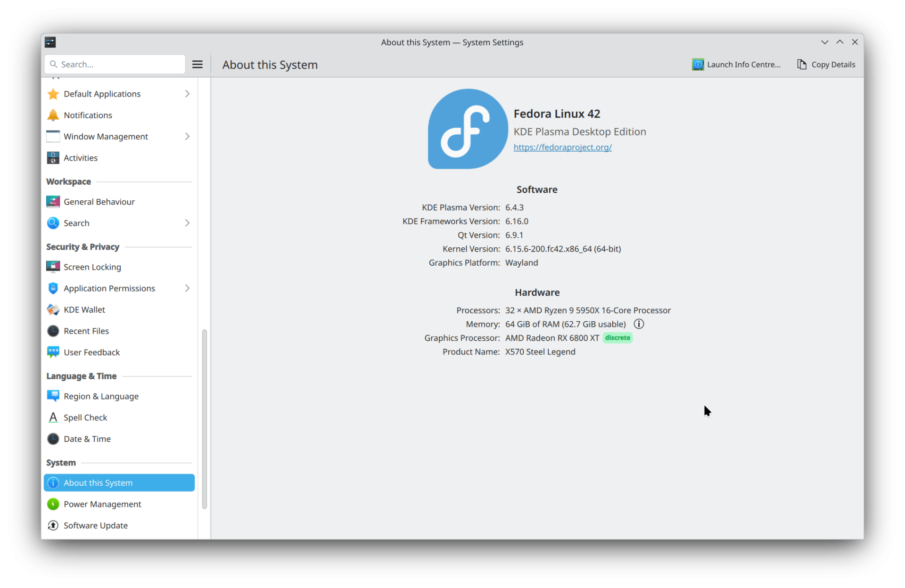Click the Spell Check icon
This screenshot has width=905, height=588.
(53, 417)
